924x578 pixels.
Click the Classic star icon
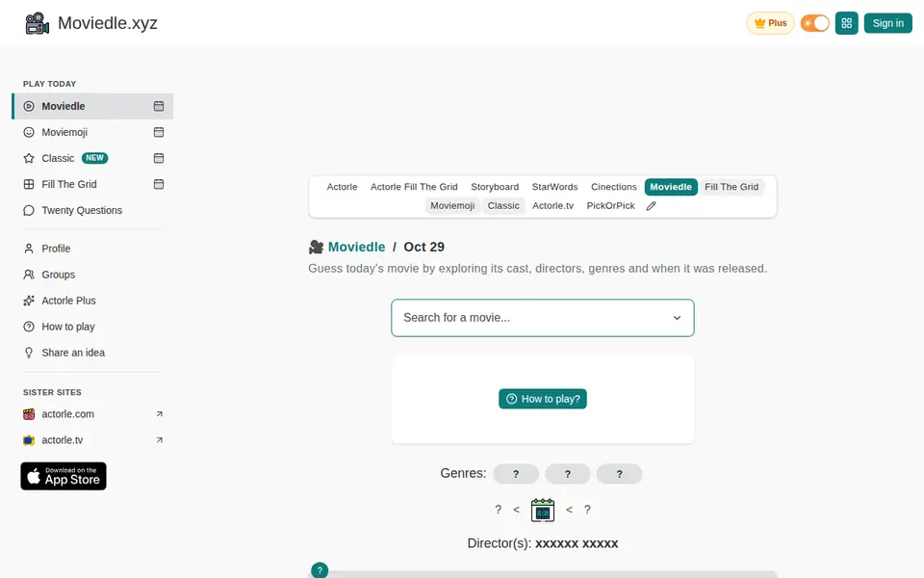[x=29, y=158]
